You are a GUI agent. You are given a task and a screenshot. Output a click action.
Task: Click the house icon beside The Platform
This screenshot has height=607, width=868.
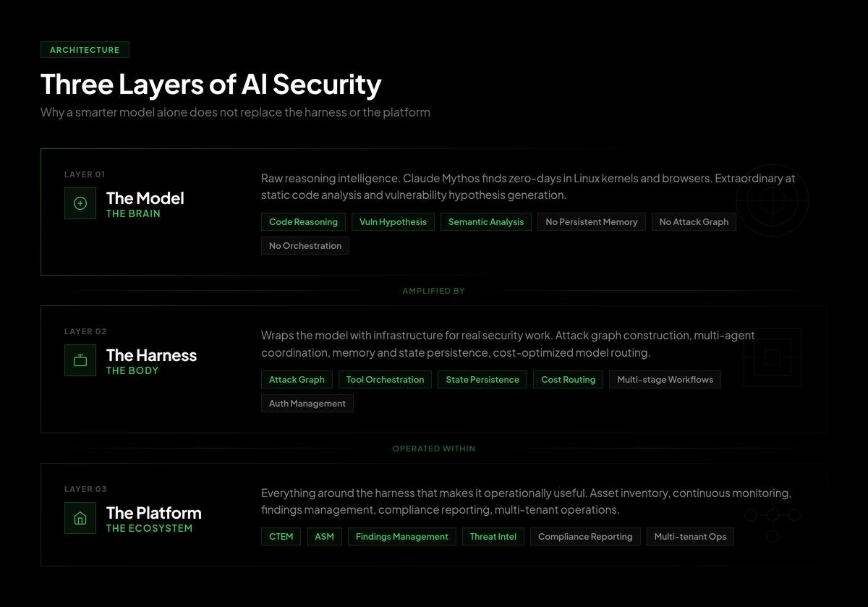80,518
